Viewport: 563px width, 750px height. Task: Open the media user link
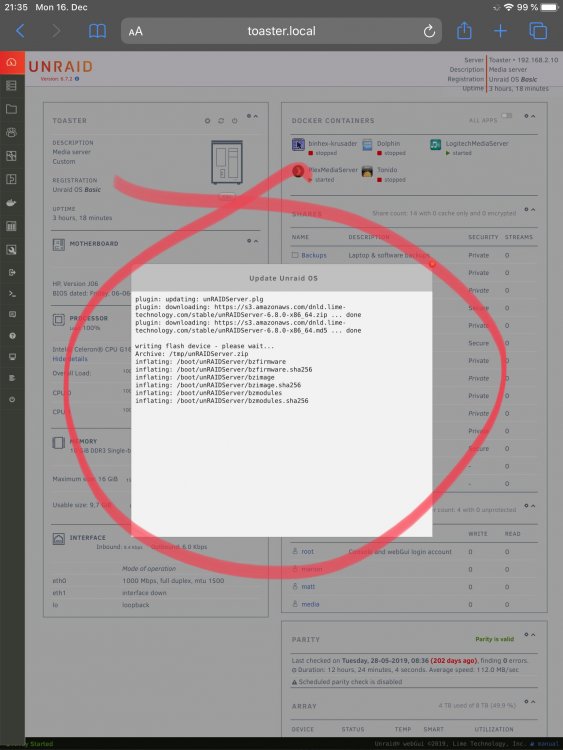pos(310,604)
